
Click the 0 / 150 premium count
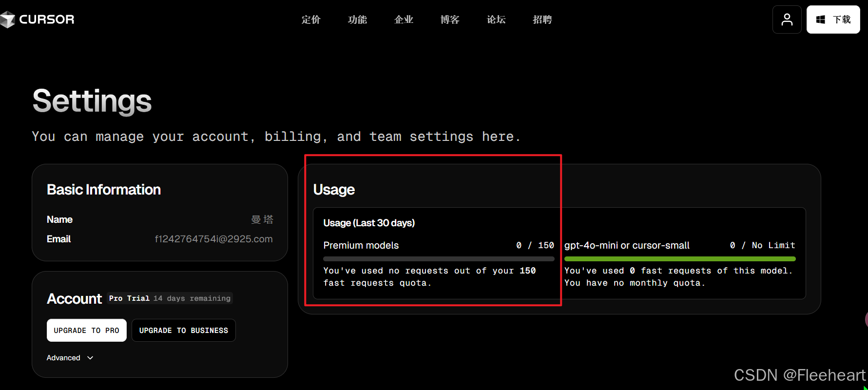(x=535, y=245)
